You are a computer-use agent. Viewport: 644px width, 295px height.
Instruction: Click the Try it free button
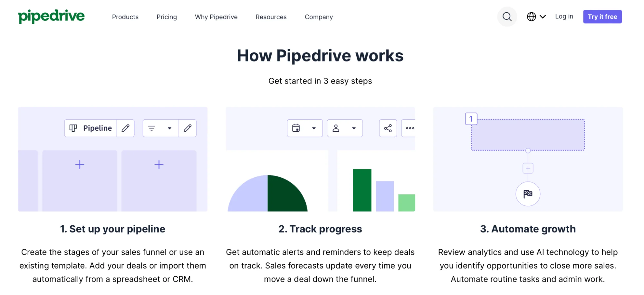click(602, 17)
